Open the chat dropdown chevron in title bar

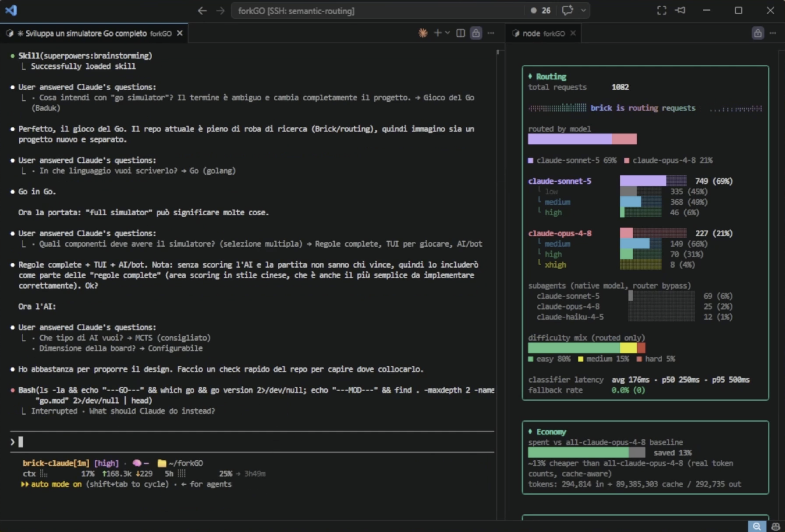(583, 10)
